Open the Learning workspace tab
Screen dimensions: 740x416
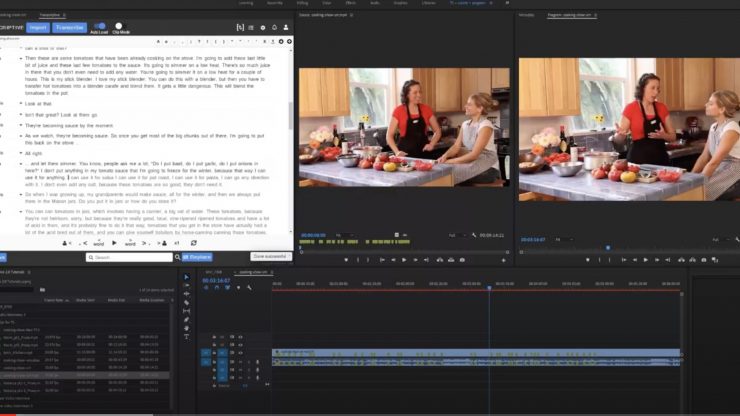coord(244,4)
